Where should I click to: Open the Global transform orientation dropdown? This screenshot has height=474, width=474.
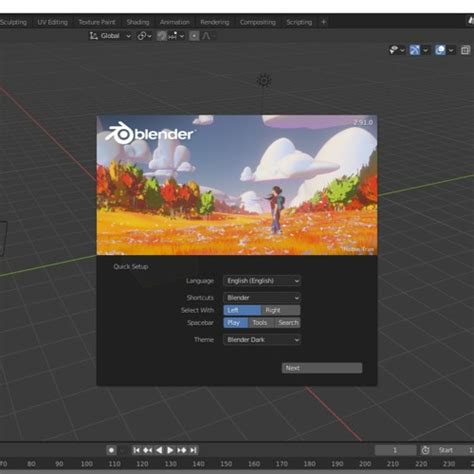pyautogui.click(x=110, y=36)
